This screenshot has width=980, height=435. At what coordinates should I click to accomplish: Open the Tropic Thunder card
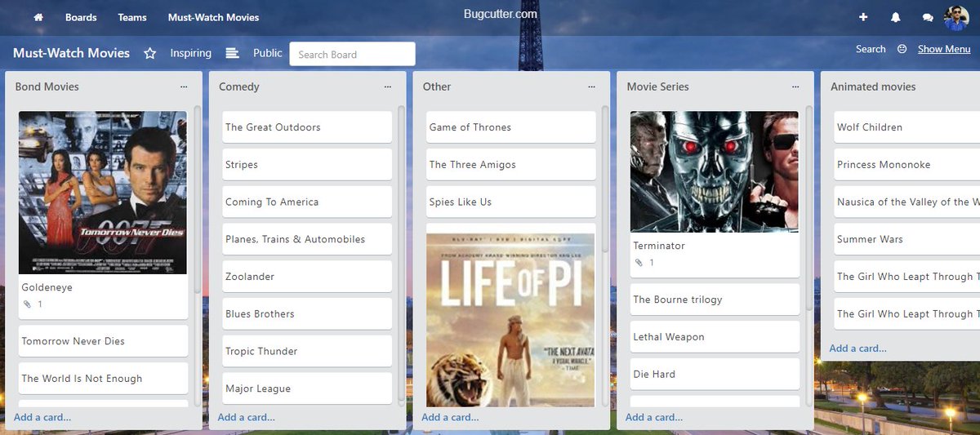click(x=307, y=352)
